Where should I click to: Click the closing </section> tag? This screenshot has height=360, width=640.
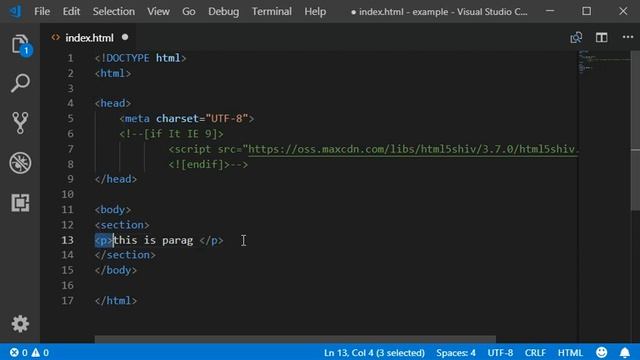[x=125, y=255]
